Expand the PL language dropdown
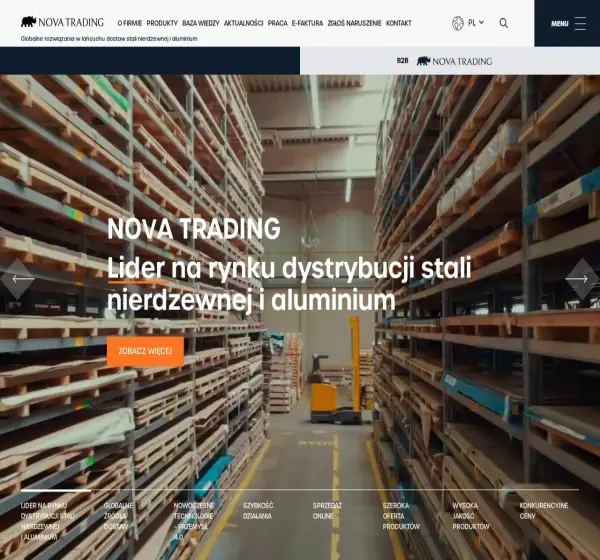 (476, 23)
